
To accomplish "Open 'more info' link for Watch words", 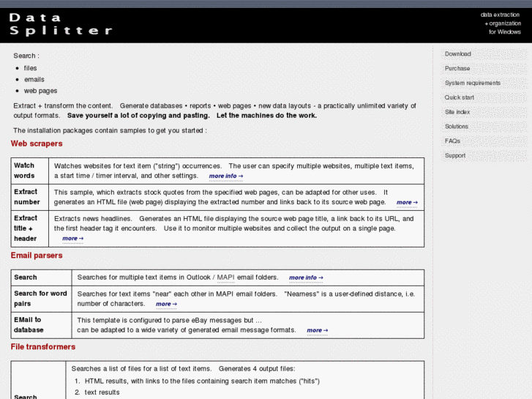I will point(225,176).
